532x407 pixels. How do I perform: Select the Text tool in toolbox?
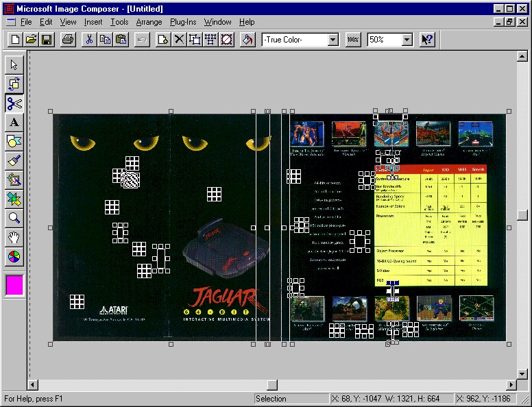coord(14,123)
